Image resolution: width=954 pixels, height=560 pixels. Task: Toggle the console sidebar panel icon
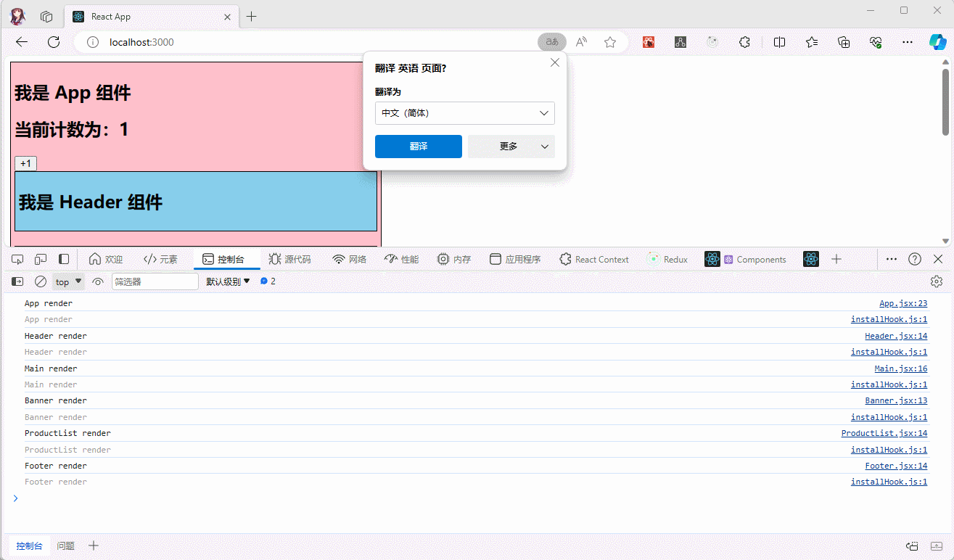(x=17, y=281)
